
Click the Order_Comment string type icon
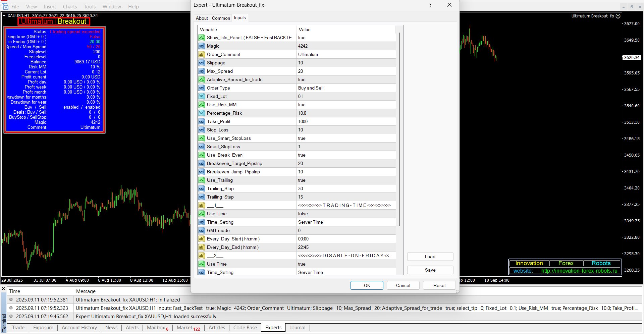[x=201, y=54]
